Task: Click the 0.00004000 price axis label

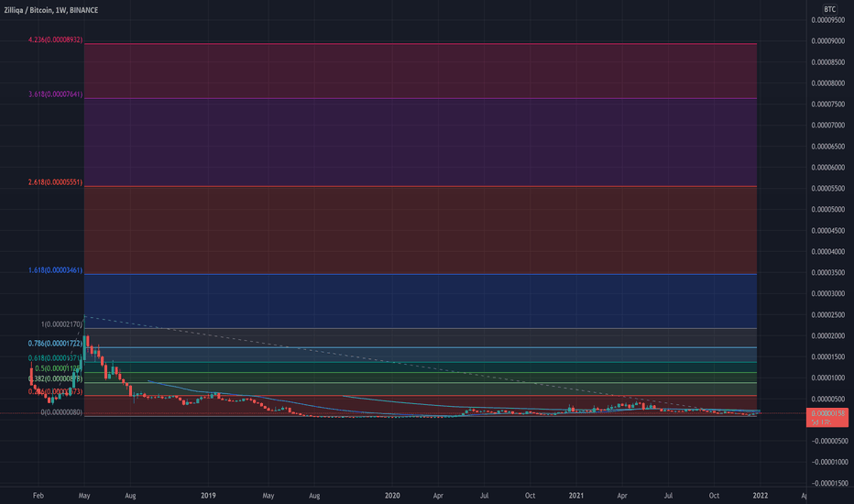Action: click(828, 252)
